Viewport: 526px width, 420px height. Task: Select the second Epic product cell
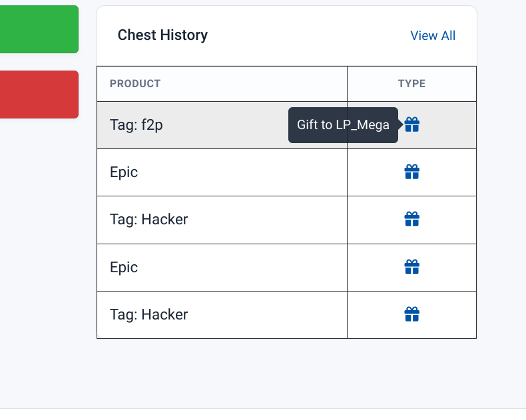tap(222, 268)
